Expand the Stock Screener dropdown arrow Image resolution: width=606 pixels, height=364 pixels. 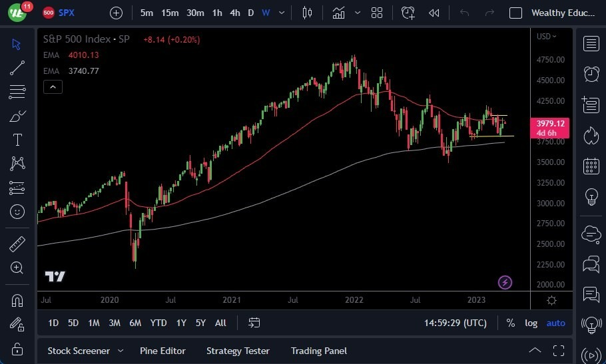120,351
